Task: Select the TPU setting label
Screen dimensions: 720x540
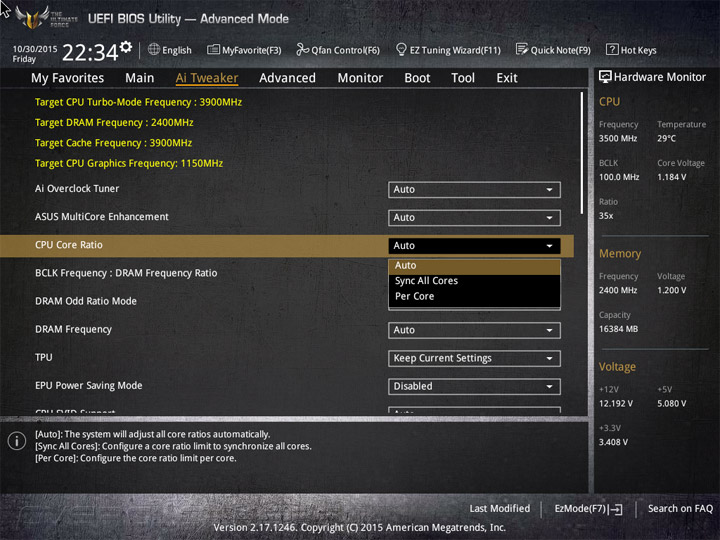Action: 44,358
